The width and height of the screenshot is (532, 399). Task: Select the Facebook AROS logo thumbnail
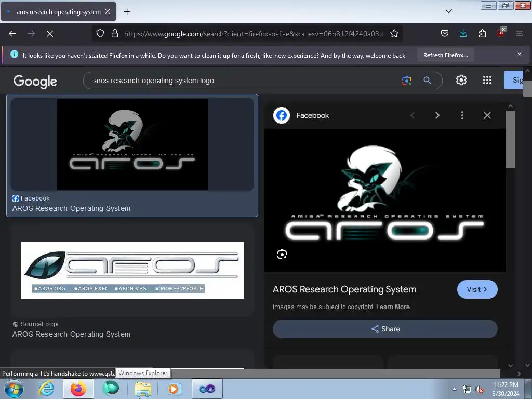pos(132,144)
